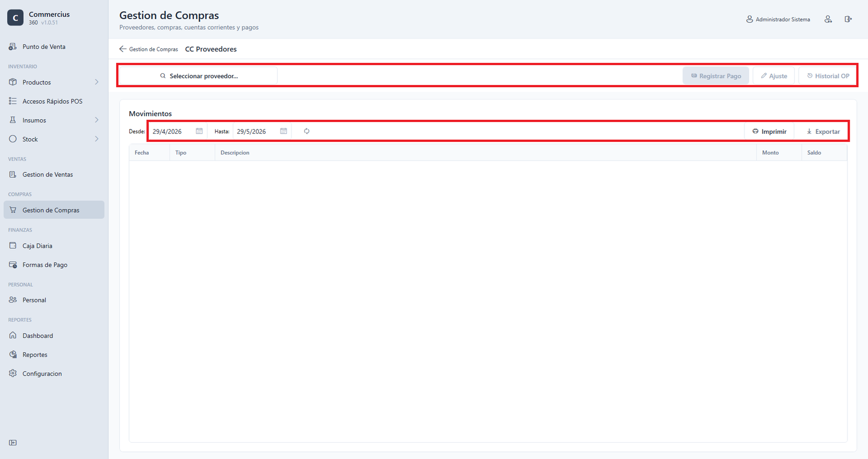
Task: Click the refresh movements icon
Action: click(x=307, y=131)
